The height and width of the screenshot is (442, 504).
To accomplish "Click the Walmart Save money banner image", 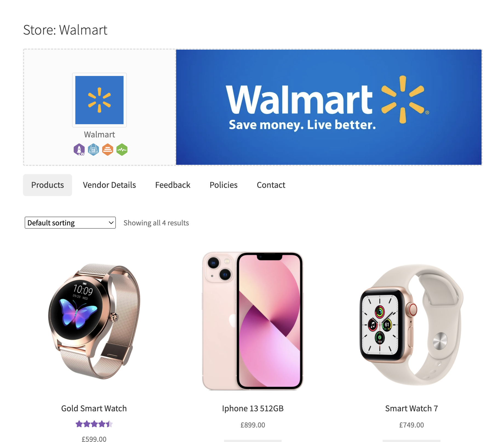I will pos(329,107).
